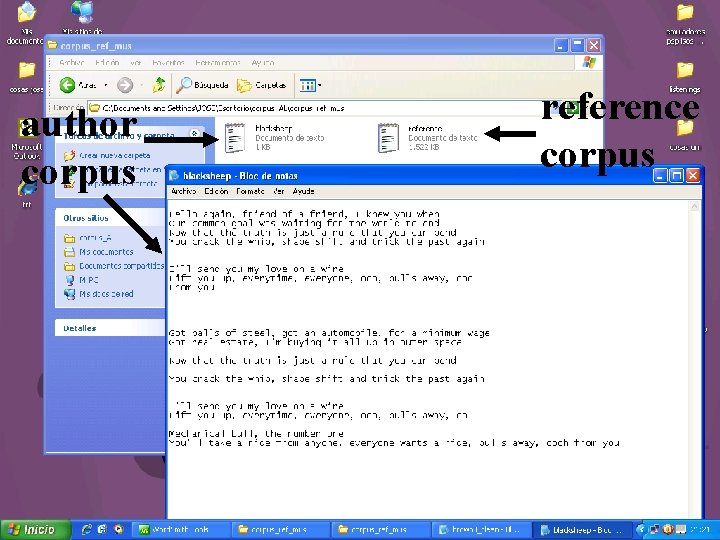
Task: Click Crear nueva carpeta link
Action: tap(114, 156)
